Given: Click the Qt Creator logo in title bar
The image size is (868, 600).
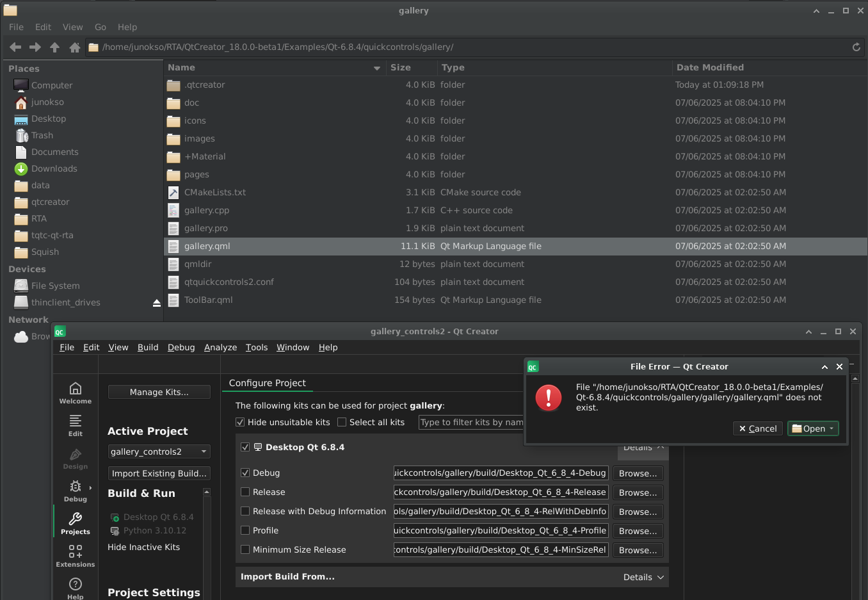Looking at the screenshot, I should (x=60, y=331).
